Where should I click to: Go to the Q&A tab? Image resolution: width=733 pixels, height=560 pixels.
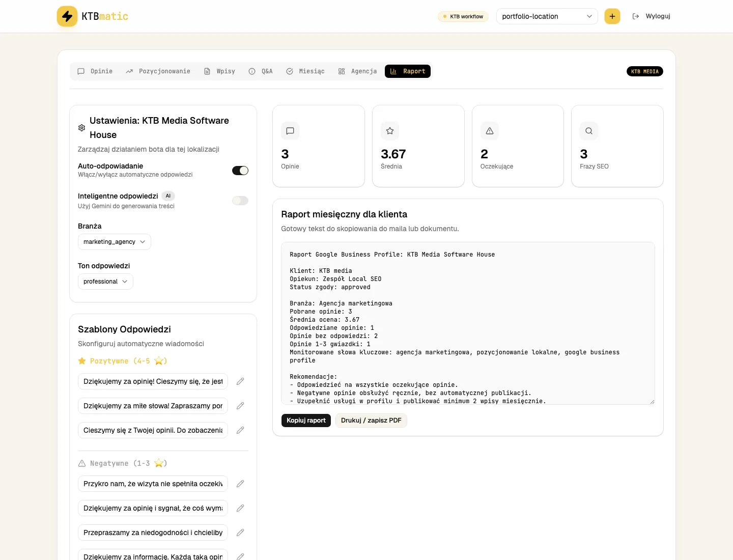261,71
